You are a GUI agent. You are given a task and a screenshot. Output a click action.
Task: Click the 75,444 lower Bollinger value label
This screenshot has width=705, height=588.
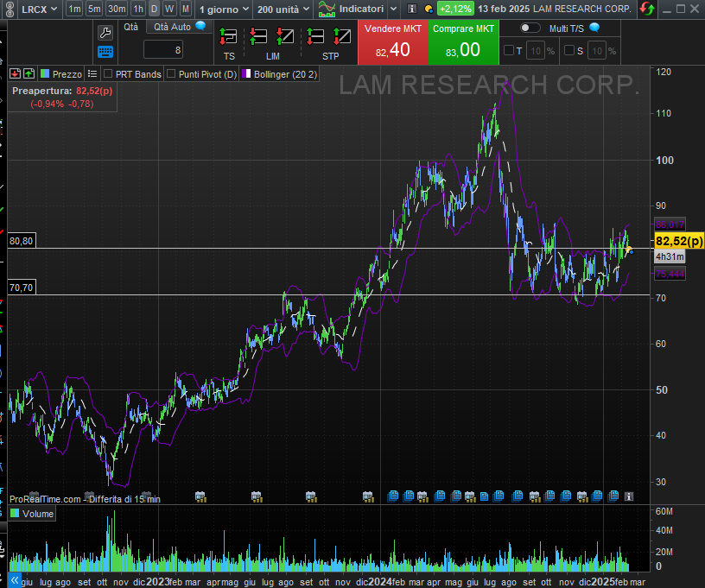tap(670, 274)
